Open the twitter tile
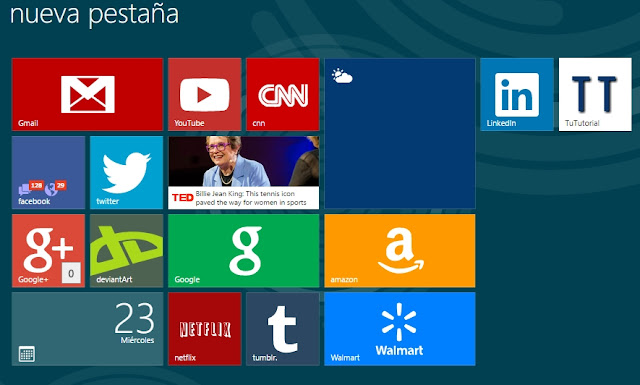640x385 pixels. 127,172
